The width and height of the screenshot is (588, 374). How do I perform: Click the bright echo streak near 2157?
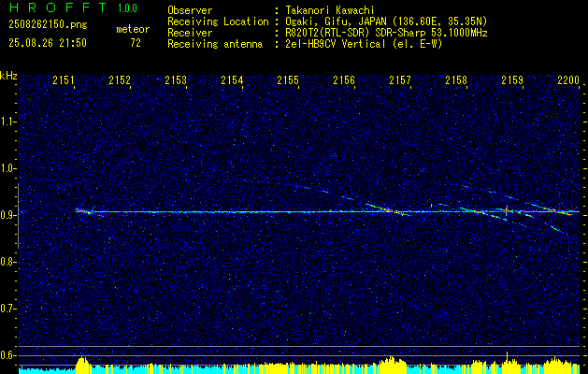(x=389, y=210)
